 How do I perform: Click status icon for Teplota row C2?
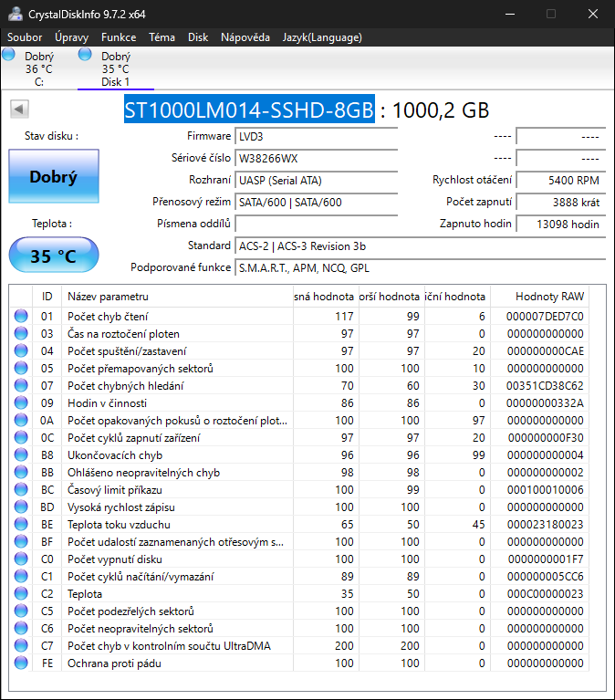[21, 594]
